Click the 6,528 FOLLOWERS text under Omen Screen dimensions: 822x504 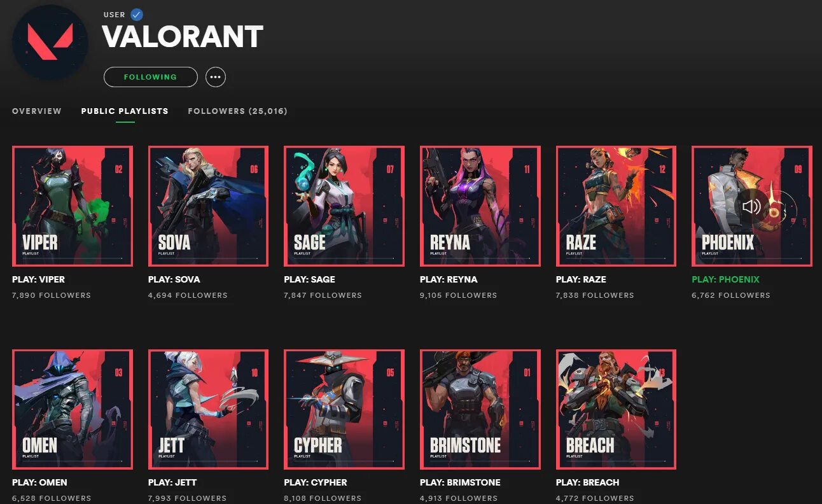52,498
